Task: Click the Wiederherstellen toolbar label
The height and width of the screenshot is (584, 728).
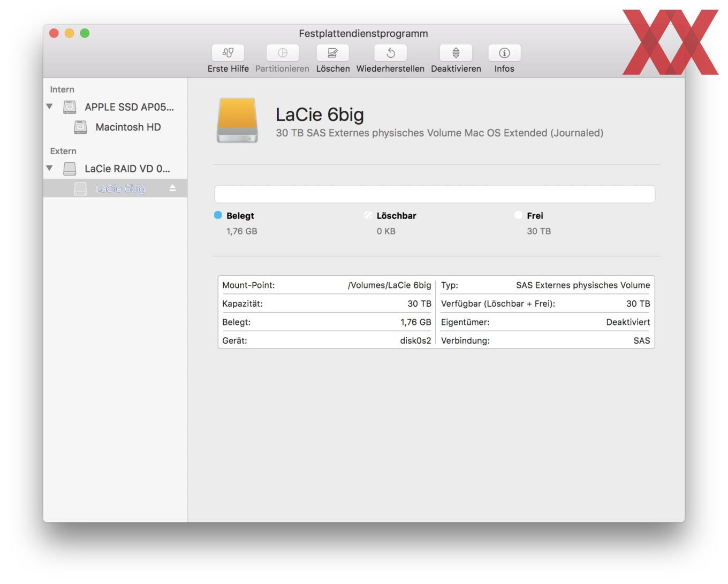Action: pos(390,69)
